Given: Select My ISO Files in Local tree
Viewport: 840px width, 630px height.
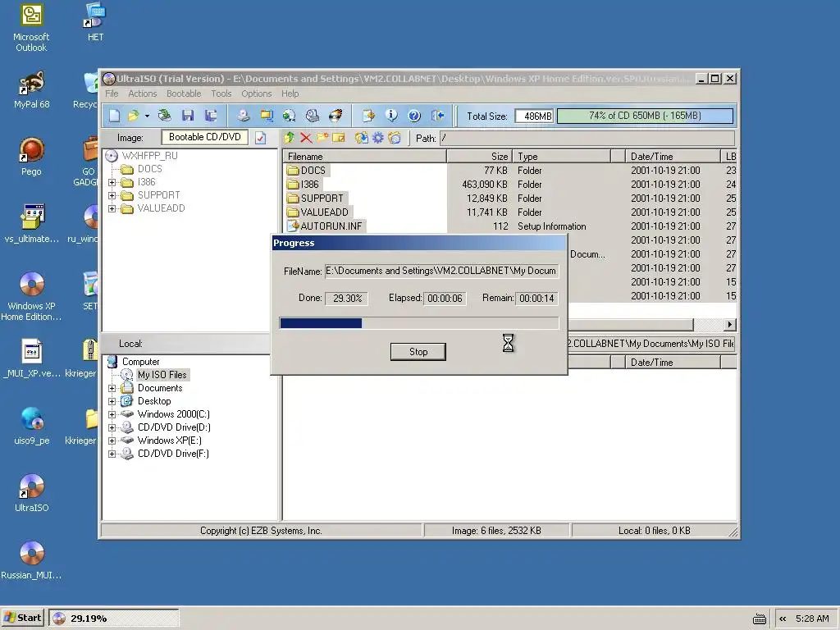Looking at the screenshot, I should click(x=162, y=375).
